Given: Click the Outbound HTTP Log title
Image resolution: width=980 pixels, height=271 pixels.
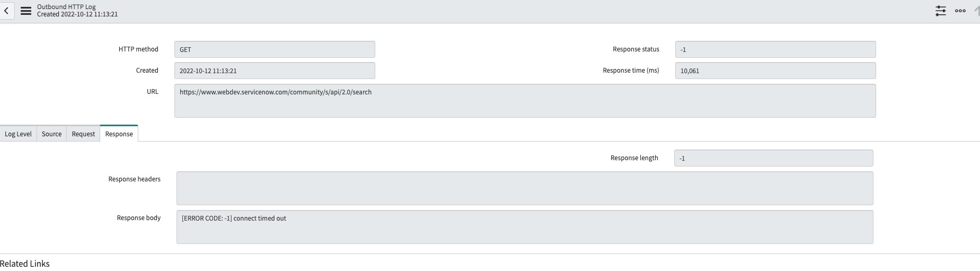Looking at the screenshot, I should pos(66,7).
